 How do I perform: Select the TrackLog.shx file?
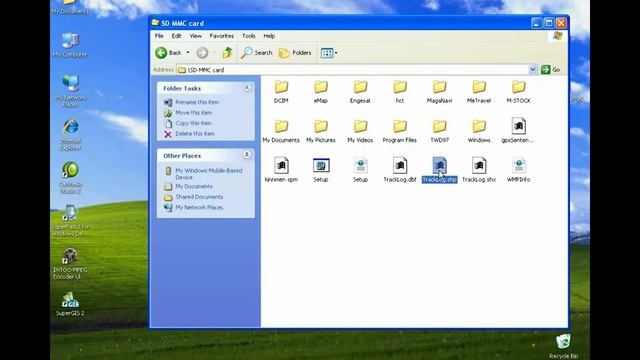[x=479, y=170]
